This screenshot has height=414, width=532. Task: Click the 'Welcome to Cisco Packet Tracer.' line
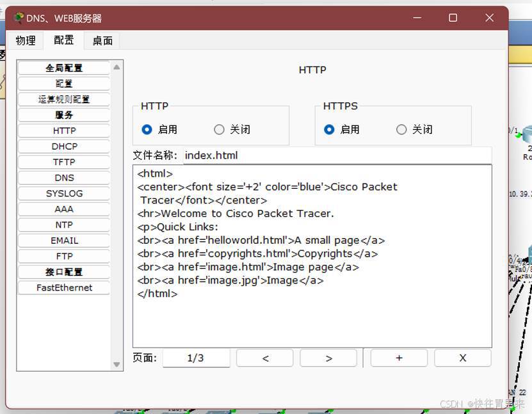coord(236,214)
